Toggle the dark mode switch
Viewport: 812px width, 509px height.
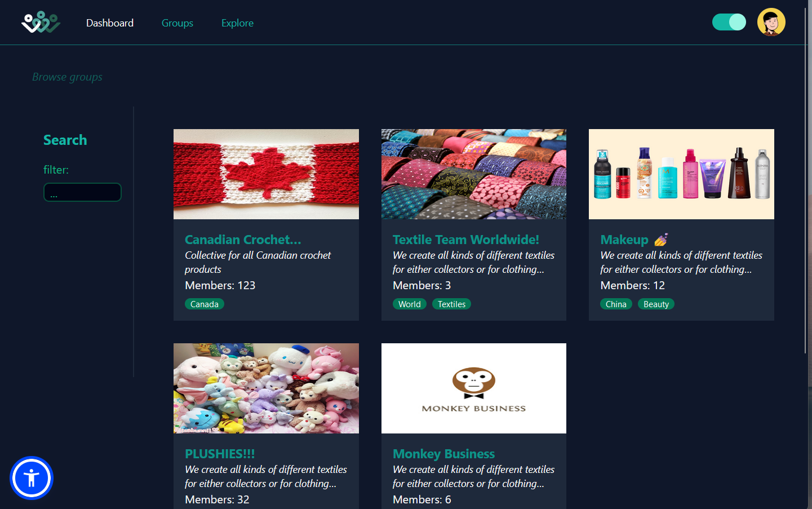tap(729, 22)
